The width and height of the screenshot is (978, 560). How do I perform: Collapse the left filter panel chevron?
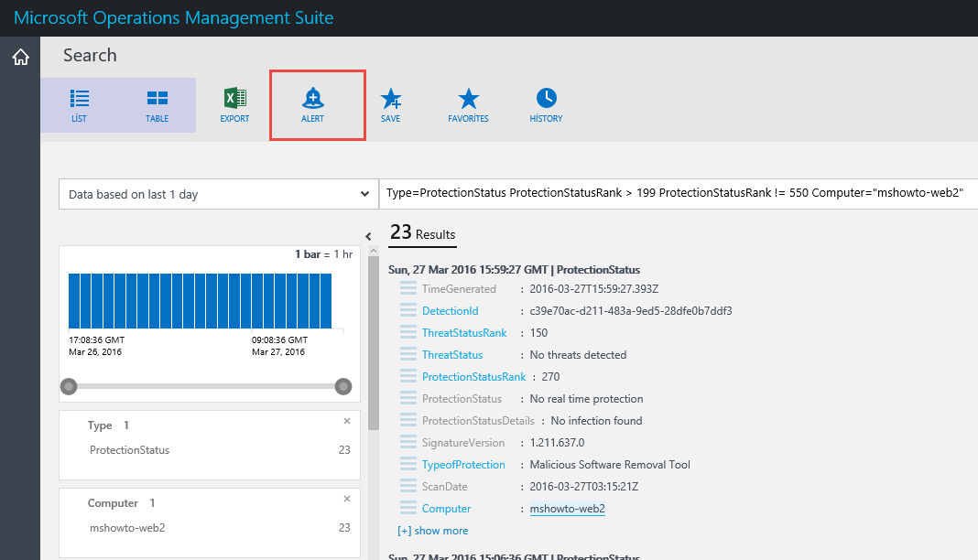tap(369, 236)
